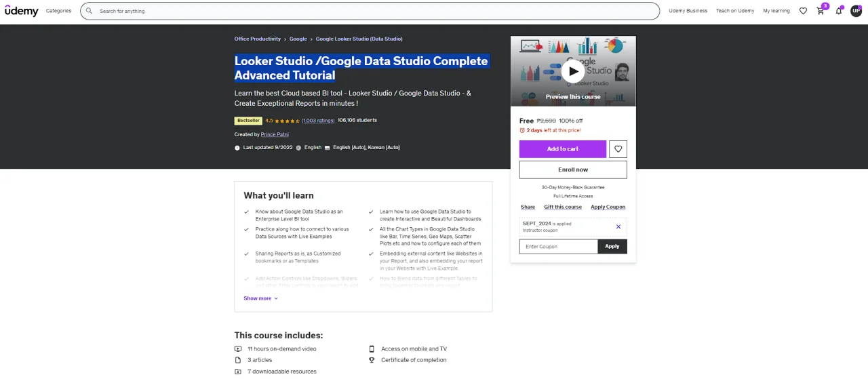868x379 pixels.
Task: Open Google Looker Studio (Data Studio) breadcrumb
Action: tap(359, 39)
